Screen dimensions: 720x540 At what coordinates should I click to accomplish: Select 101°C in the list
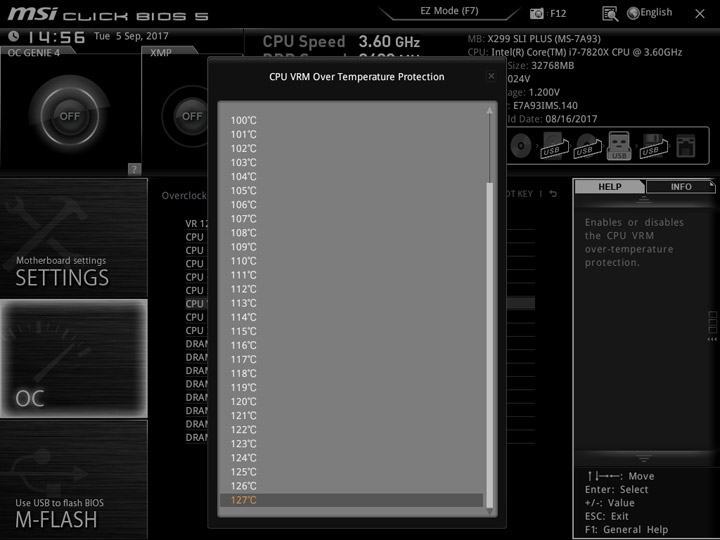(x=351, y=135)
